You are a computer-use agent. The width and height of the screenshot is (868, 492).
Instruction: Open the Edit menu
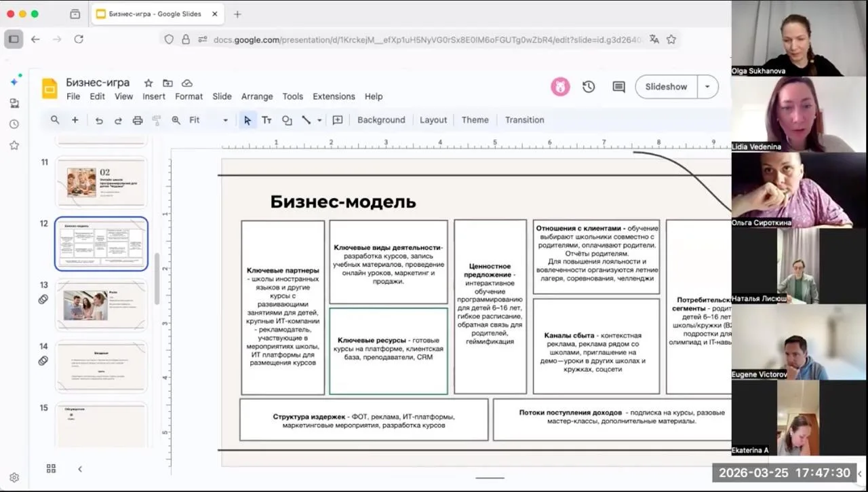pos(98,96)
